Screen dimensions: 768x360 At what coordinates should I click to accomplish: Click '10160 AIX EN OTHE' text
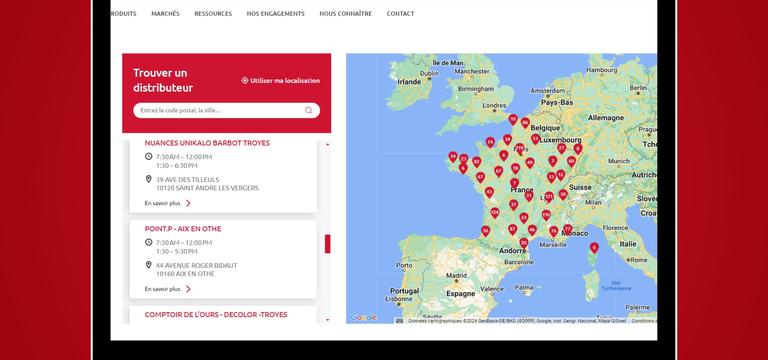(x=185, y=274)
